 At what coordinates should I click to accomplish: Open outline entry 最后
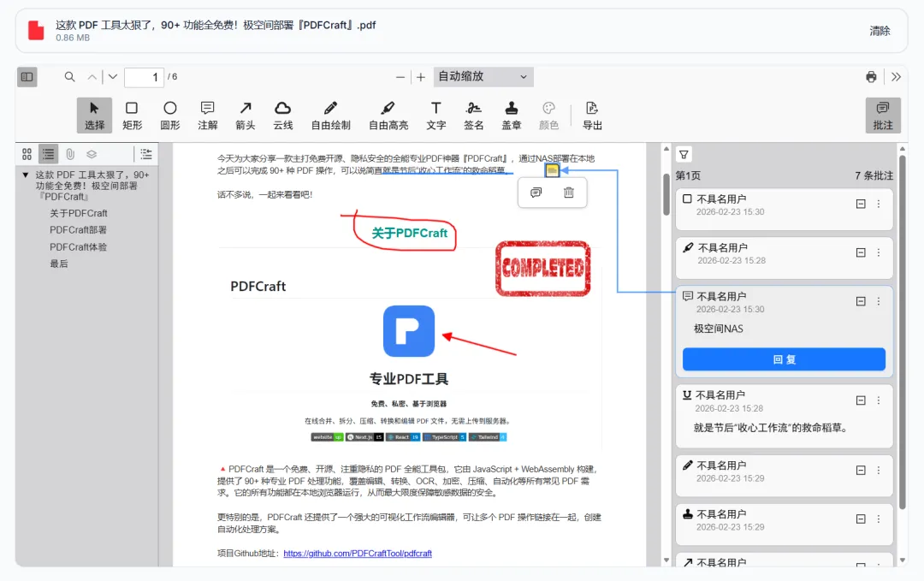(x=59, y=264)
